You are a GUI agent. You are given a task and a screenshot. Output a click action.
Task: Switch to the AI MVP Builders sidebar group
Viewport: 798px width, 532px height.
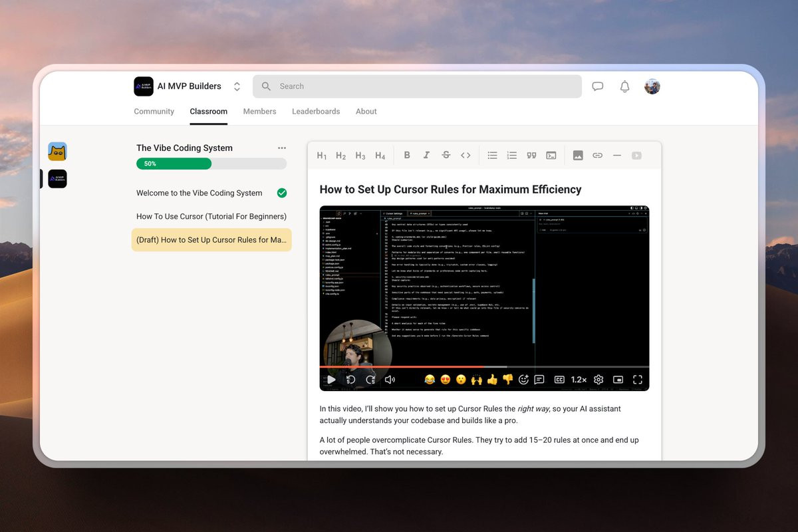[x=57, y=179]
